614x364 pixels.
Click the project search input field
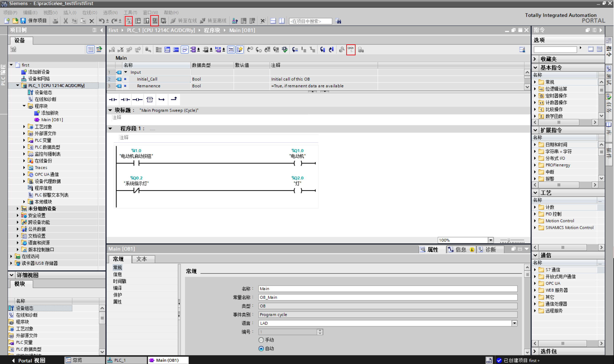(310, 21)
